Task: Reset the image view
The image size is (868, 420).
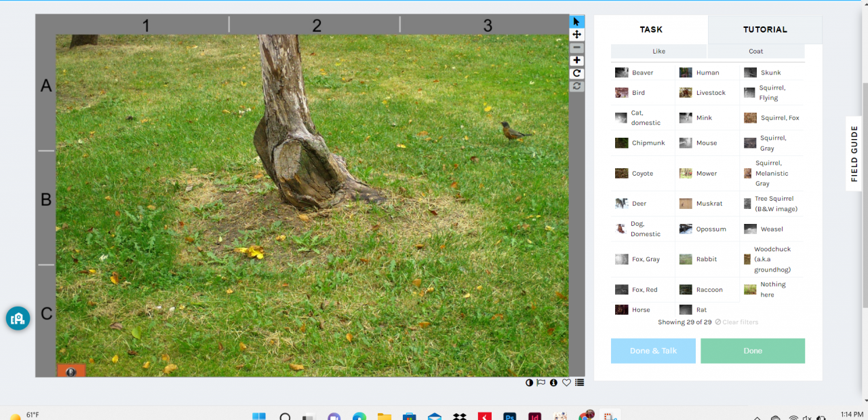Action: coord(576,86)
